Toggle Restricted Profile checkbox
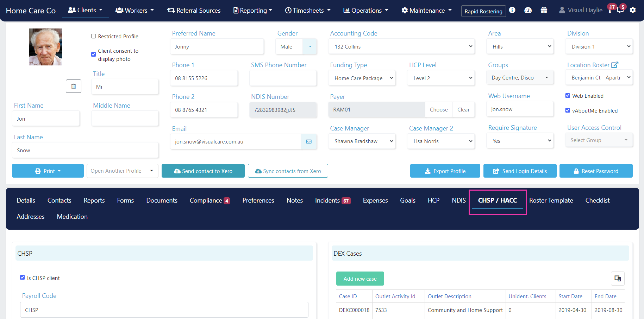The height and width of the screenshot is (319, 644). 93,36
